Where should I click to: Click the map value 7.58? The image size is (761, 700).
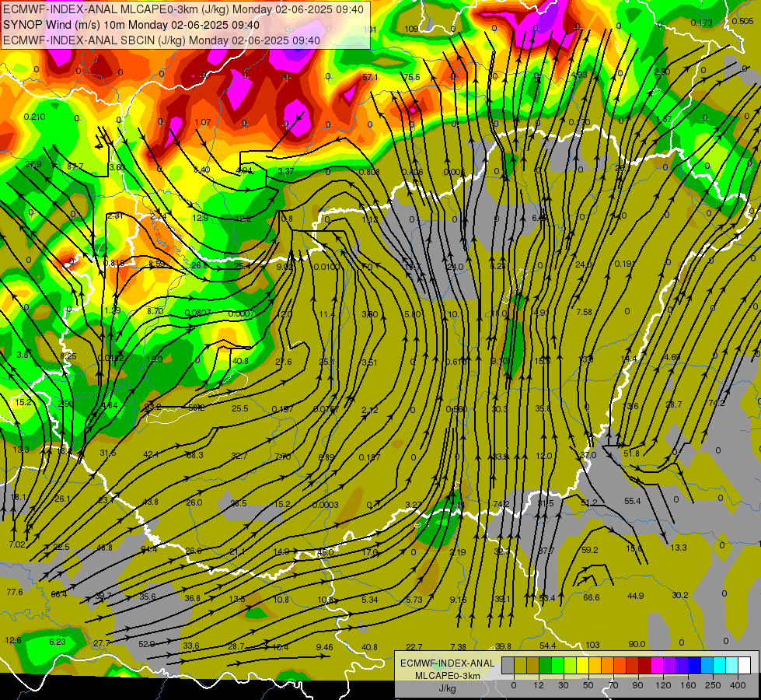pos(584,311)
